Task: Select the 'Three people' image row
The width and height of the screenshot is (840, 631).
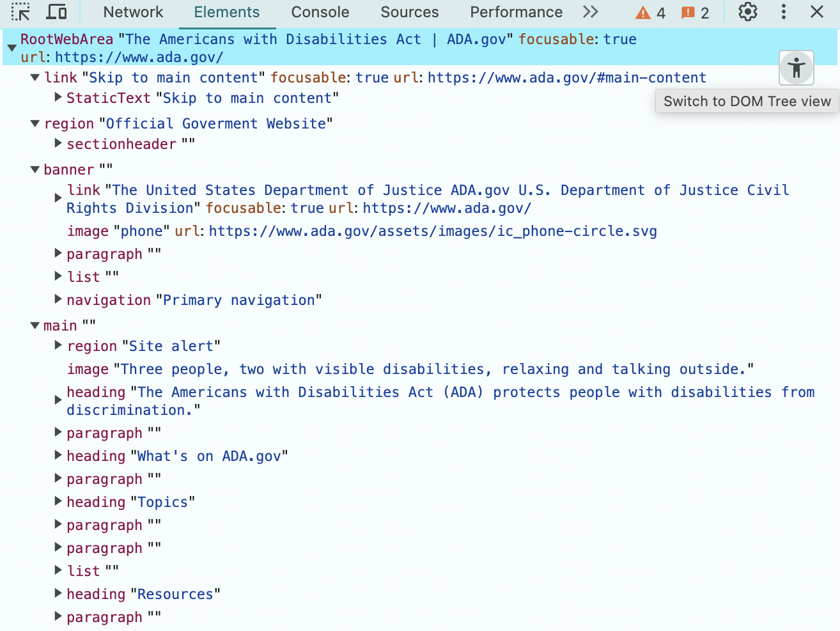Action: click(410, 369)
